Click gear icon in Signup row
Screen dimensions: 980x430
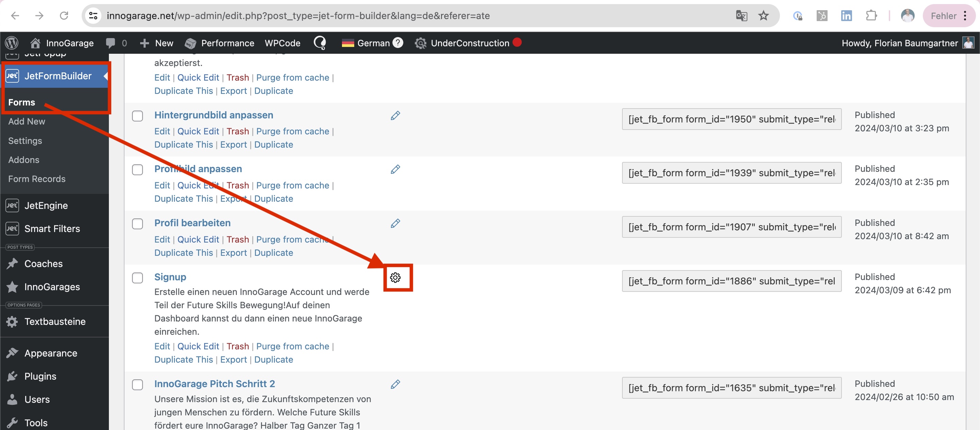[x=395, y=278]
